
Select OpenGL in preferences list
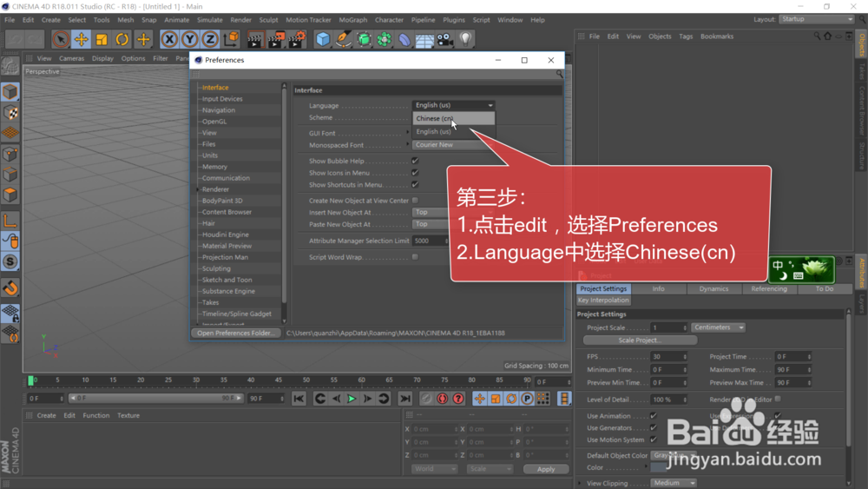tap(214, 122)
